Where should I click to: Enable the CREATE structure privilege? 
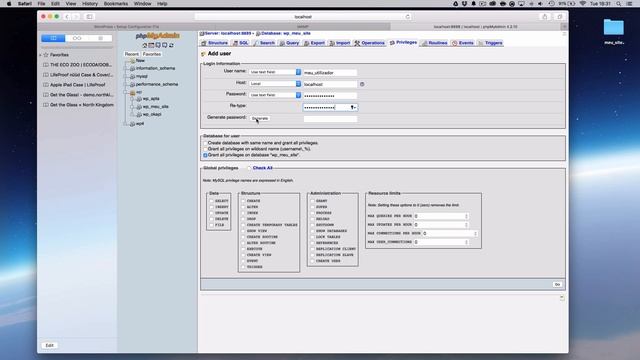coord(243,201)
